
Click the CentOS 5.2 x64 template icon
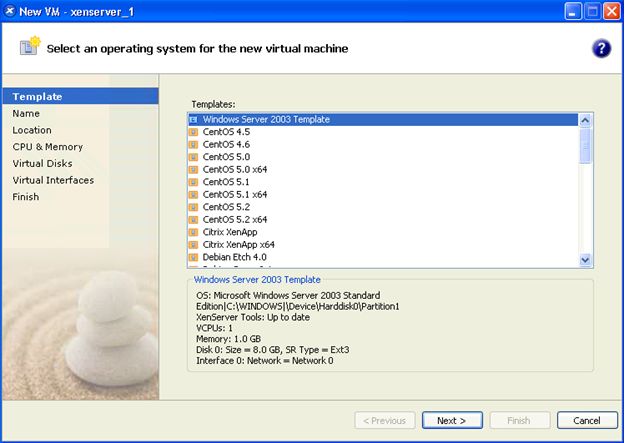tap(194, 219)
